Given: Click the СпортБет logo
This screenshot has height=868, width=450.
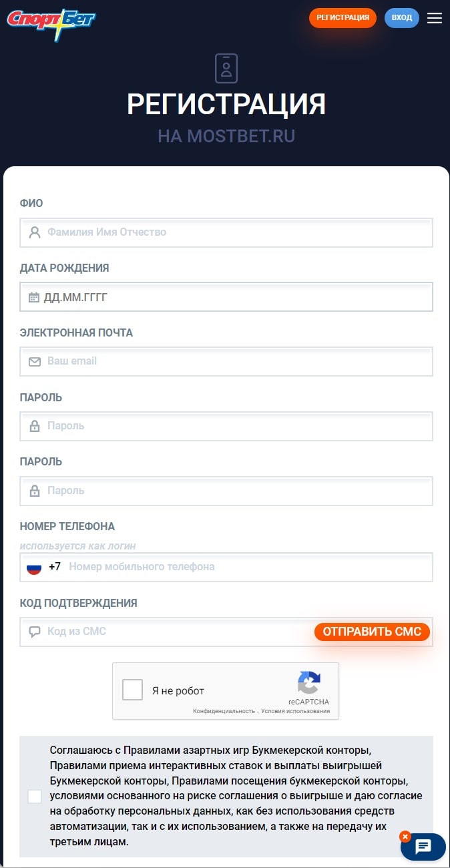Looking at the screenshot, I should click(x=51, y=23).
